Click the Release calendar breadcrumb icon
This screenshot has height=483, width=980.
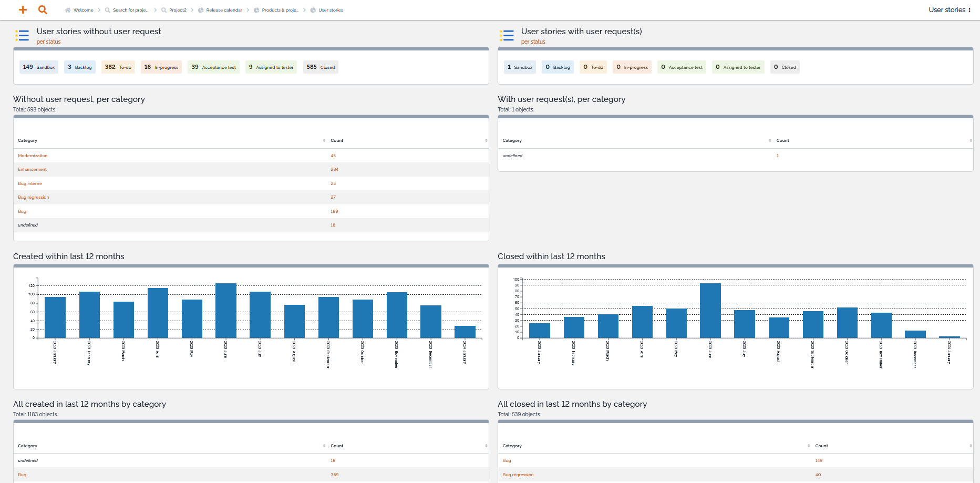coord(201,10)
